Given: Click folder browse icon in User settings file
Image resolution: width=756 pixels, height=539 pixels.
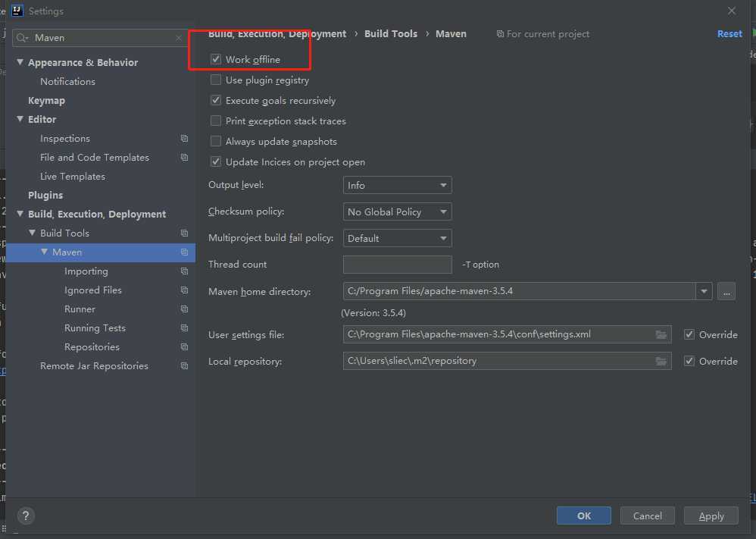Looking at the screenshot, I should (x=661, y=334).
